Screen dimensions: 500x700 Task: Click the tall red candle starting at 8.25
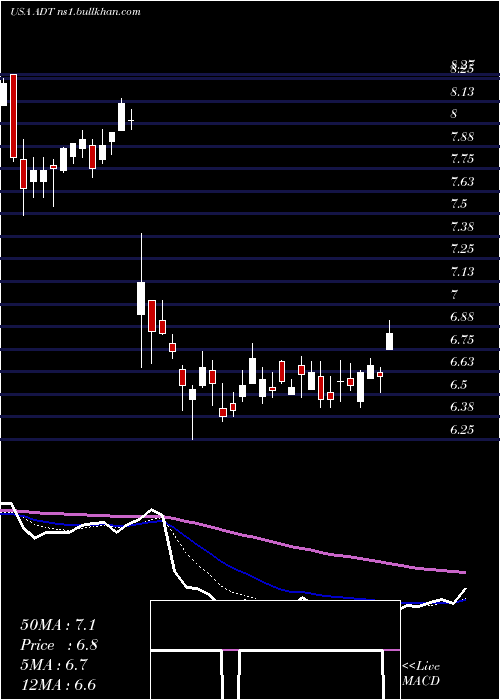[13, 116]
